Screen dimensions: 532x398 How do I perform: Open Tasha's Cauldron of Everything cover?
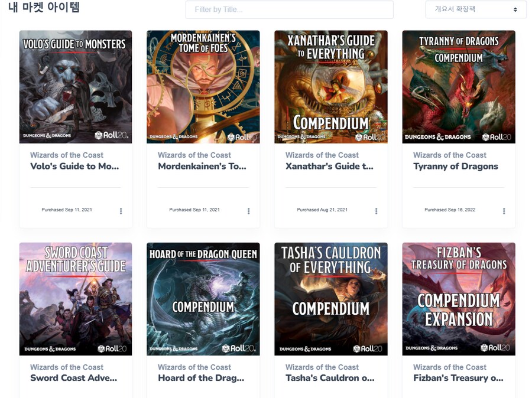click(x=331, y=299)
